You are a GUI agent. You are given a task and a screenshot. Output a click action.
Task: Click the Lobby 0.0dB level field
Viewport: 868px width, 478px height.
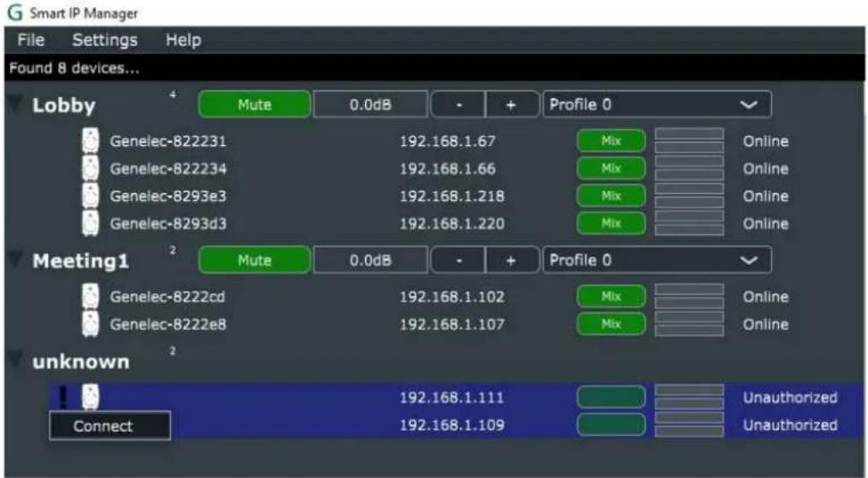click(x=370, y=104)
